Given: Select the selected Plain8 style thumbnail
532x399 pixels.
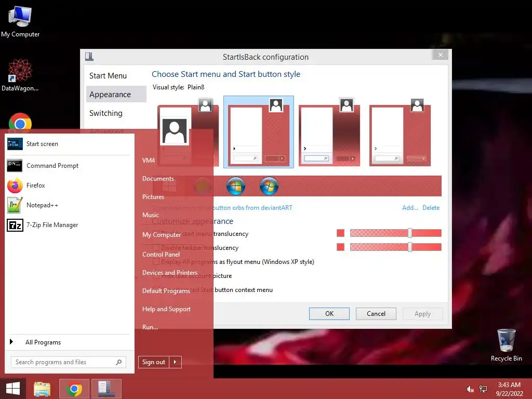Looking at the screenshot, I should tap(259, 131).
